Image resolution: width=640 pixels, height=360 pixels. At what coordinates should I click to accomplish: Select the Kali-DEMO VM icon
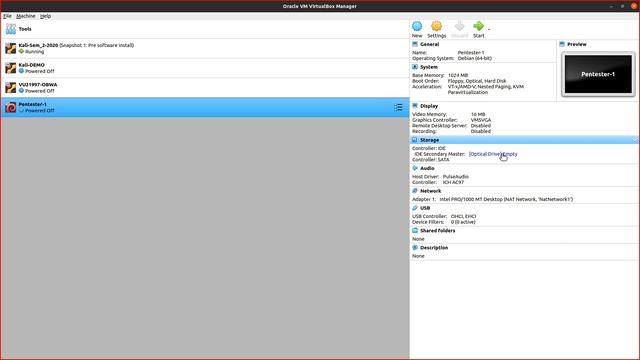(11, 68)
